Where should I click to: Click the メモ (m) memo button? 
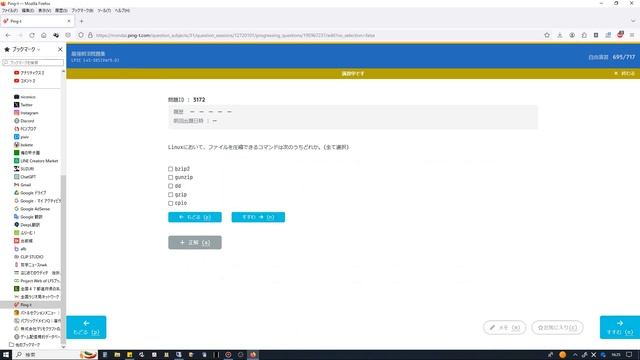coord(504,327)
